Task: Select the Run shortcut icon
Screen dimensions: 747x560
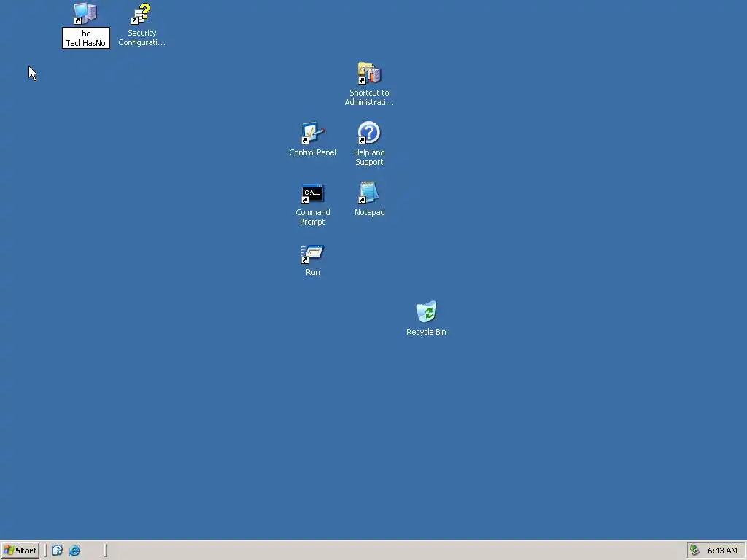Action: click(x=312, y=253)
